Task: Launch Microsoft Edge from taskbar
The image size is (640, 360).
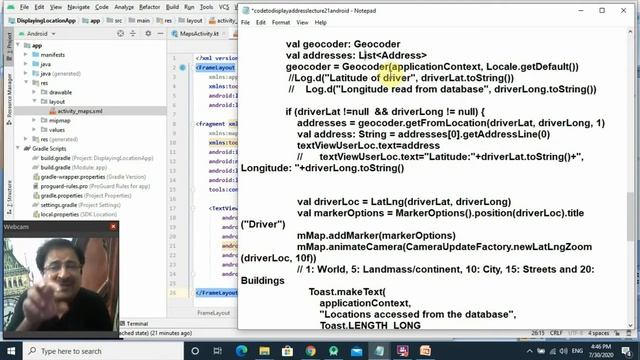Action: click(x=241, y=351)
